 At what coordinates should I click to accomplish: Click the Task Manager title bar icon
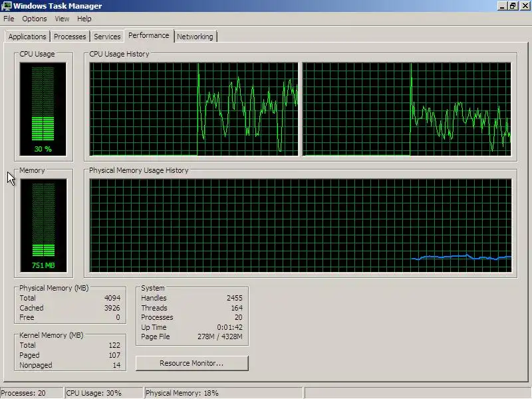[7, 6]
